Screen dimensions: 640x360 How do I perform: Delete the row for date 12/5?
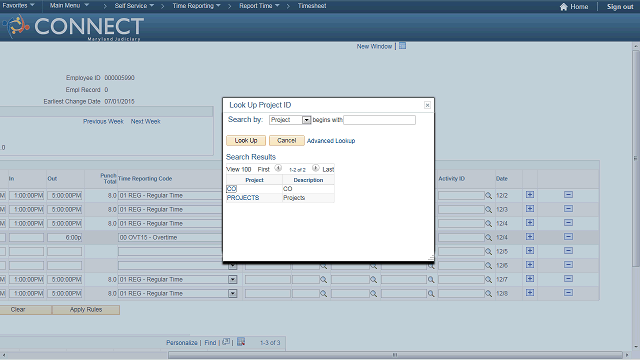[568, 251]
